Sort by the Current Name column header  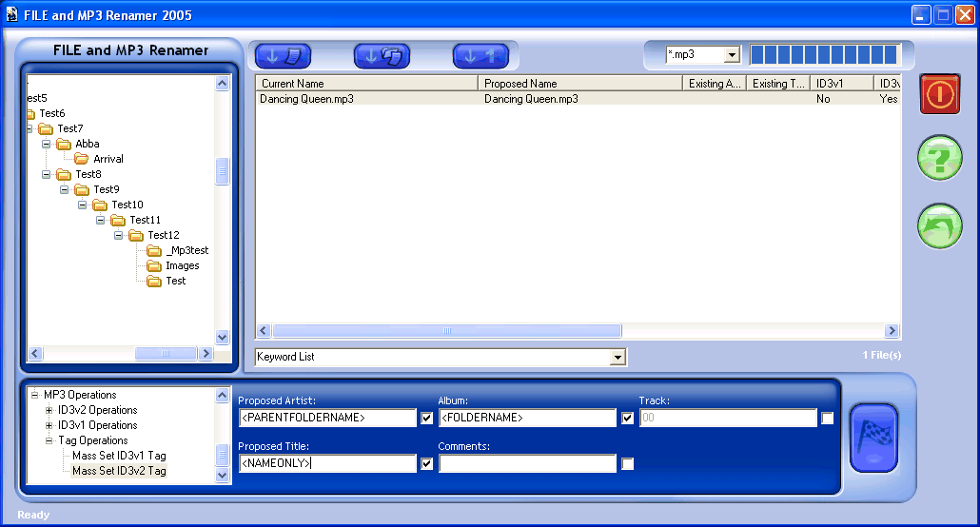pos(366,83)
